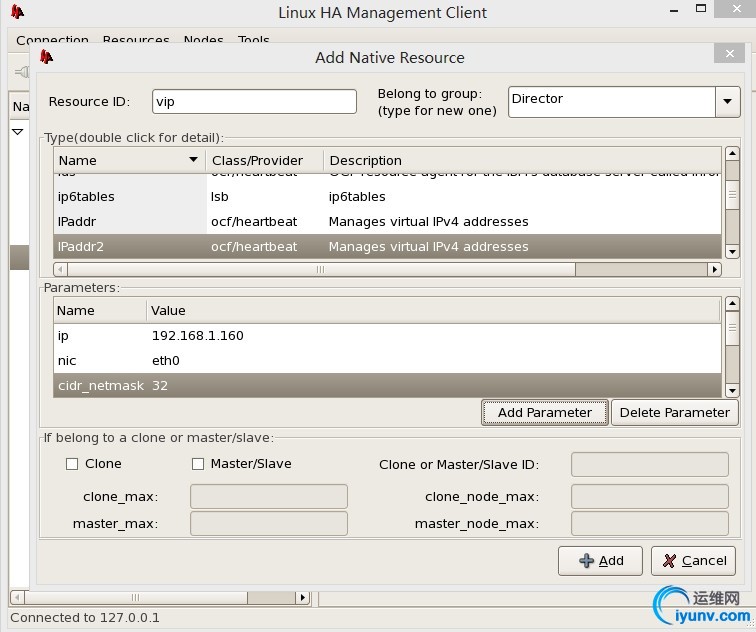Click the Class/Provider column header
Image resolution: width=756 pixels, height=632 pixels.
[265, 160]
